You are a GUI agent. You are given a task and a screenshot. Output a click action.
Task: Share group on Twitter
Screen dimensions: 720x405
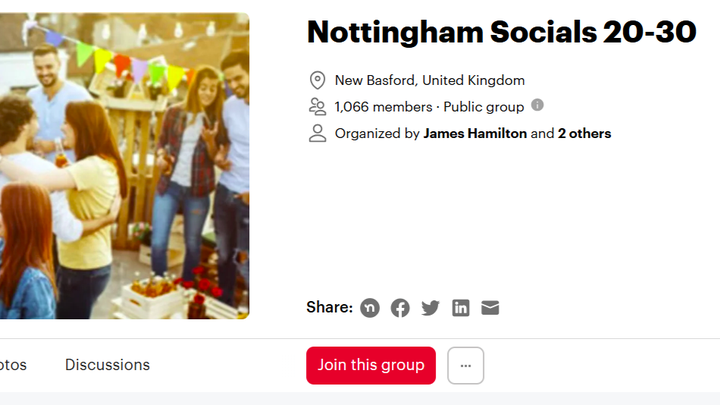pos(430,308)
